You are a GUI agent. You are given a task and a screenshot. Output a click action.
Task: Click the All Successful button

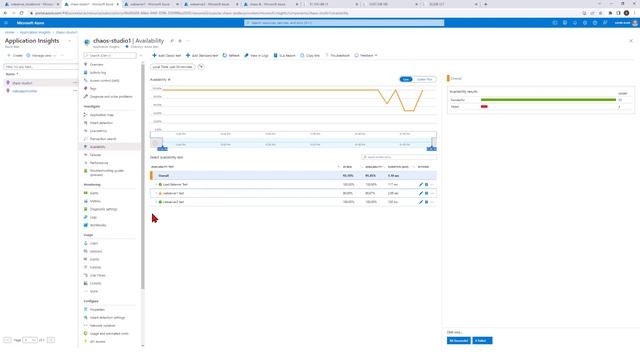(x=458, y=340)
